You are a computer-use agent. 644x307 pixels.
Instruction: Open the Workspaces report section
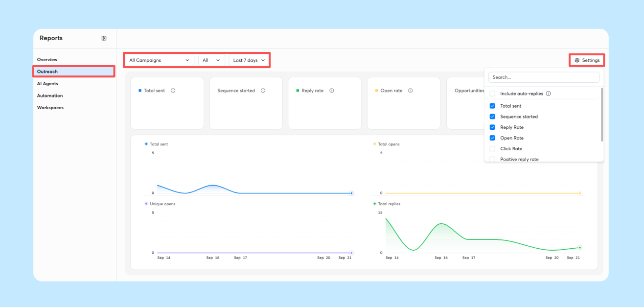(x=50, y=108)
